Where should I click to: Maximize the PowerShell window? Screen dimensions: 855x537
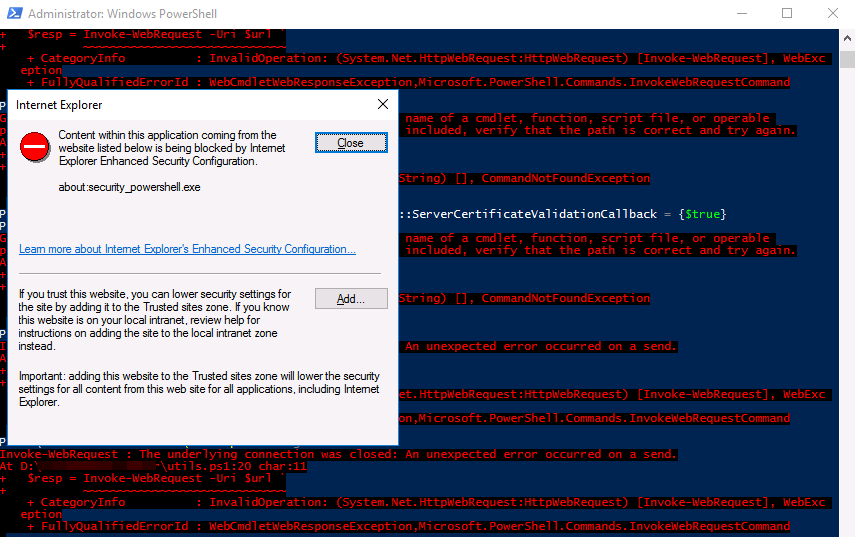point(787,14)
